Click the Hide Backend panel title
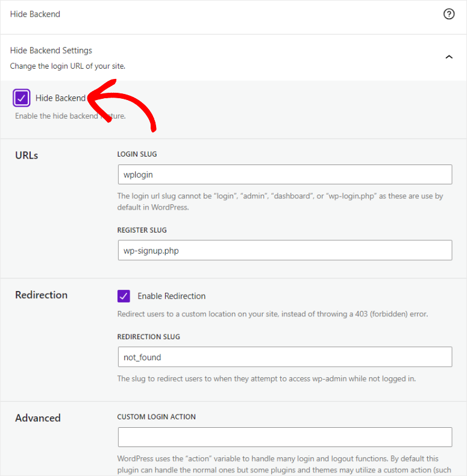467x476 pixels. tap(35, 14)
